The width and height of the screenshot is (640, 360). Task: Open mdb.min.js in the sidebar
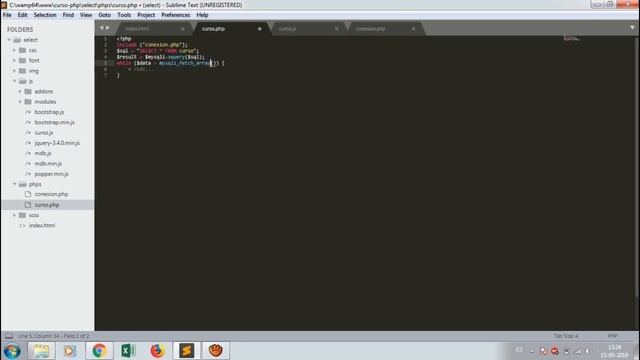tap(48, 164)
